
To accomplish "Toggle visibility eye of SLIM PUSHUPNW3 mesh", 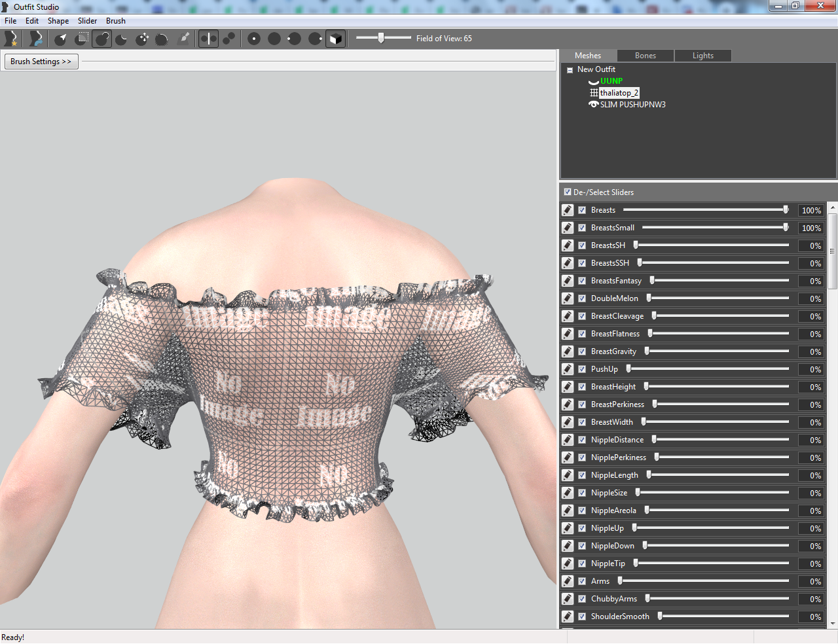I will coord(594,105).
